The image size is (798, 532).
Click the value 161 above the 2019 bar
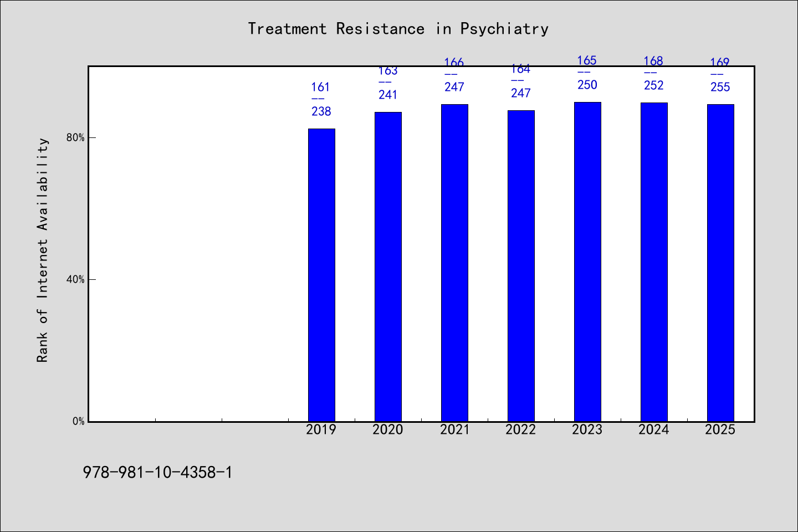(320, 87)
